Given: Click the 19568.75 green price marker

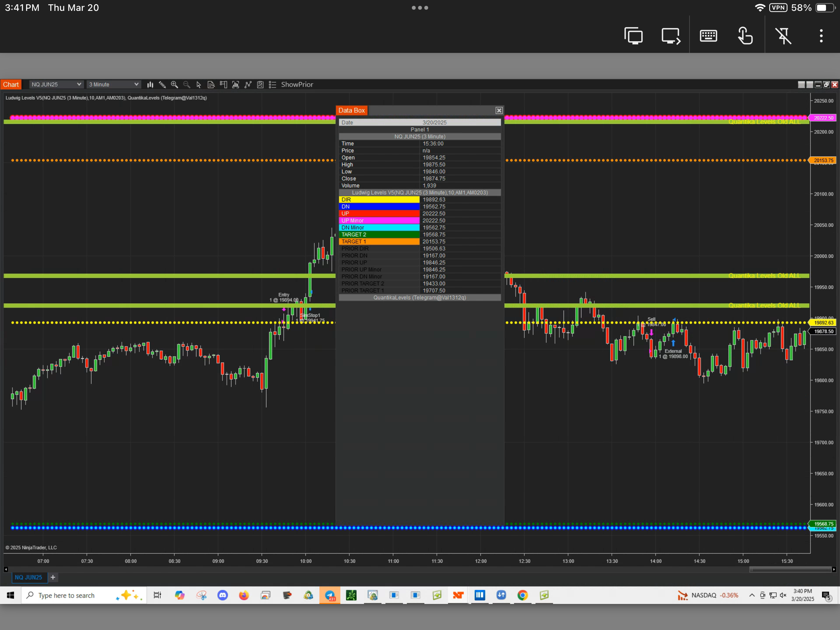Looking at the screenshot, I should point(823,524).
